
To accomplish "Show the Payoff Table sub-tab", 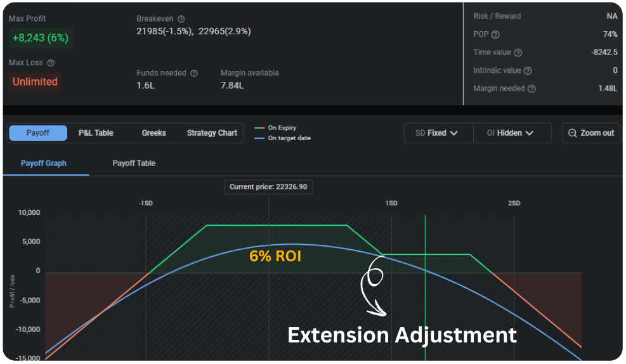I will (134, 164).
